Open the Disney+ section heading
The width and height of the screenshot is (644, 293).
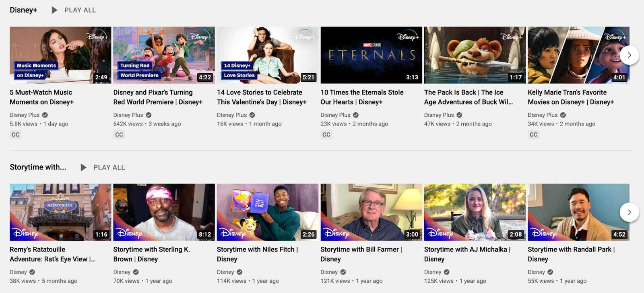(23, 10)
